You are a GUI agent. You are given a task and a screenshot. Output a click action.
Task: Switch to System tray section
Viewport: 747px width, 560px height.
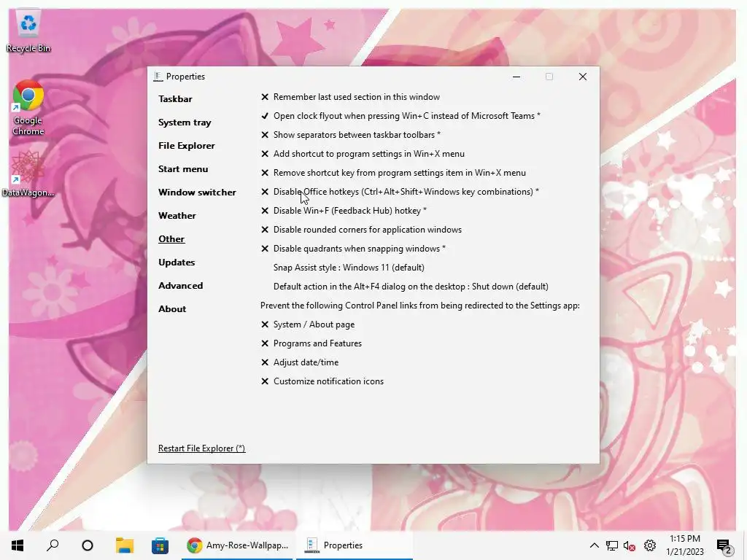185,122
